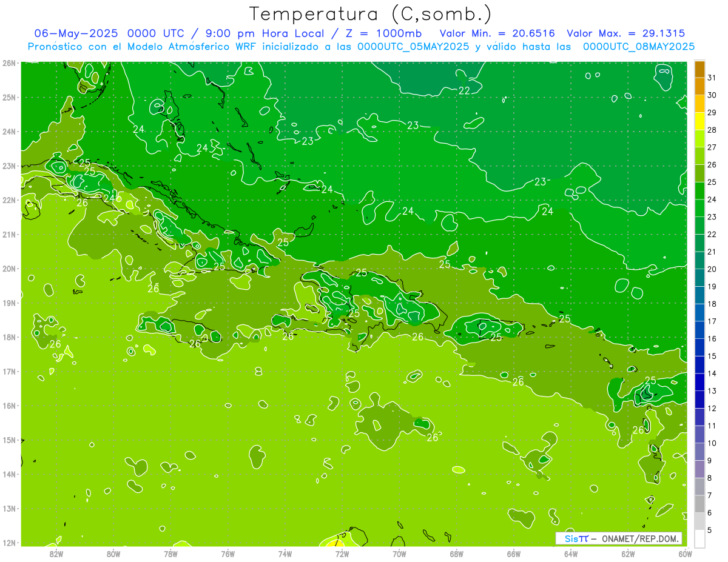Click the 82W longitude axis label
The image size is (728, 562).
pyautogui.click(x=56, y=553)
